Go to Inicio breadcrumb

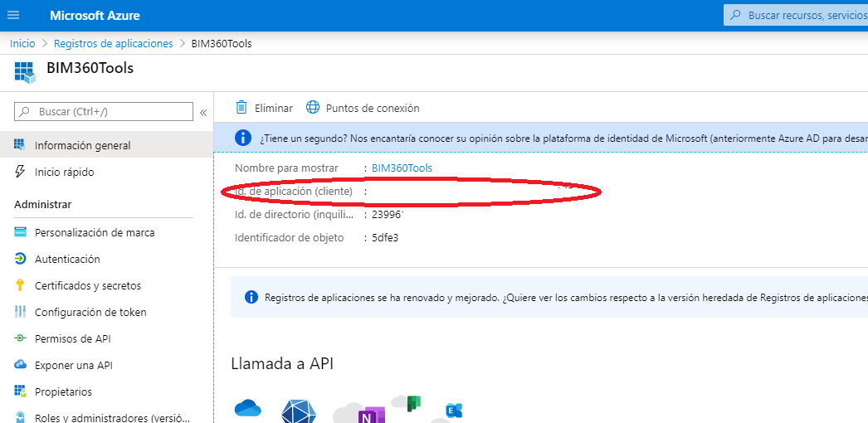tap(22, 44)
